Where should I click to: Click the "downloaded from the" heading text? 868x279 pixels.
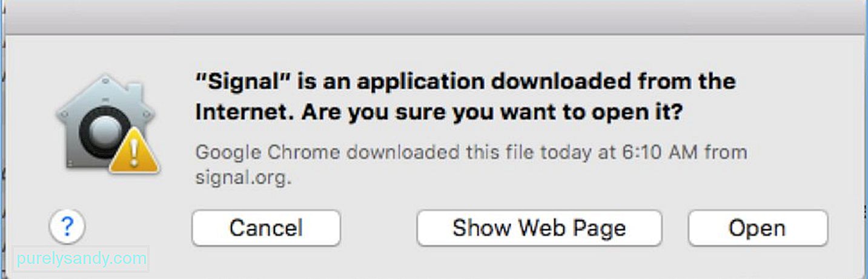click(x=613, y=81)
